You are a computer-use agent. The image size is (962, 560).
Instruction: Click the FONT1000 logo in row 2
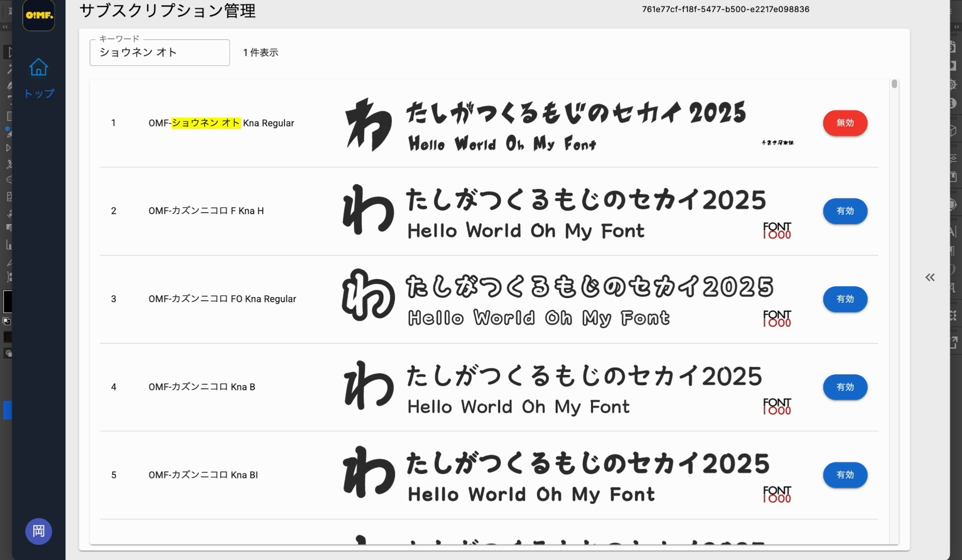pos(777,231)
